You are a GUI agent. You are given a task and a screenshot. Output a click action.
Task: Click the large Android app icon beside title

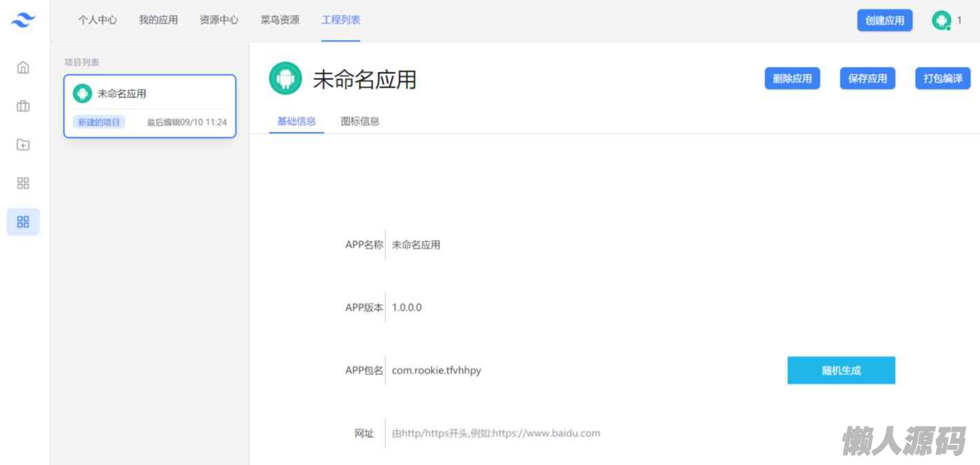click(285, 79)
